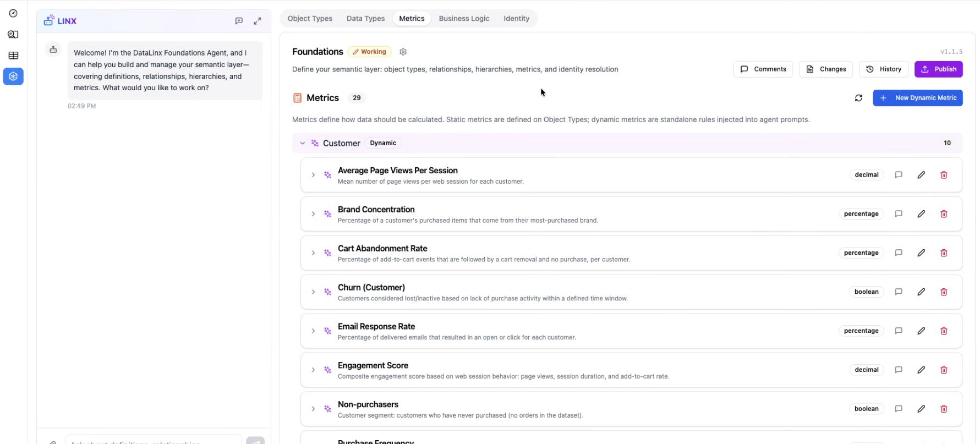
Task: Click the new chat icon in LINX header
Action: (x=239, y=21)
